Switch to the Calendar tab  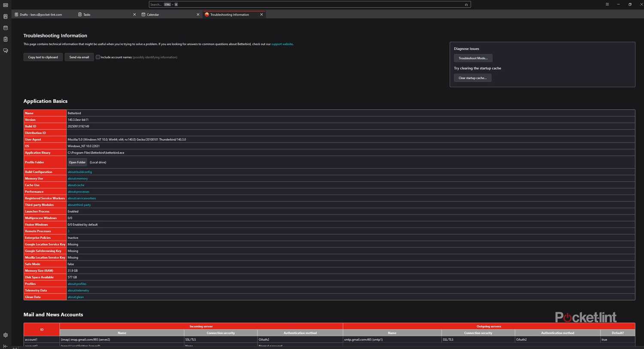[153, 14]
